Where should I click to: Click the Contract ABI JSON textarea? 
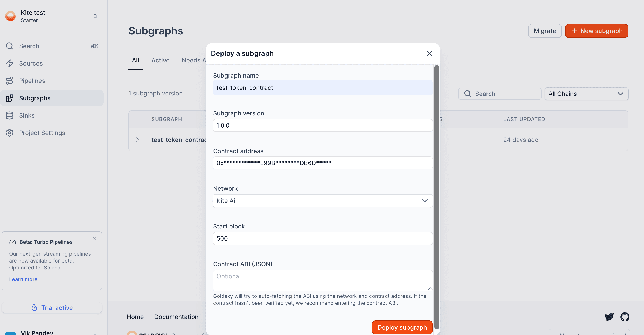coord(322,280)
